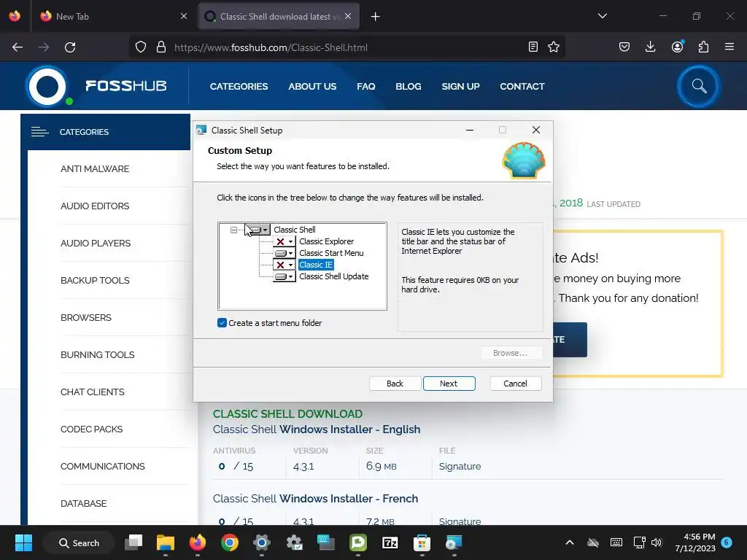747x560 pixels.
Task: Click the FossHub URL in address bar
Action: pos(271,47)
